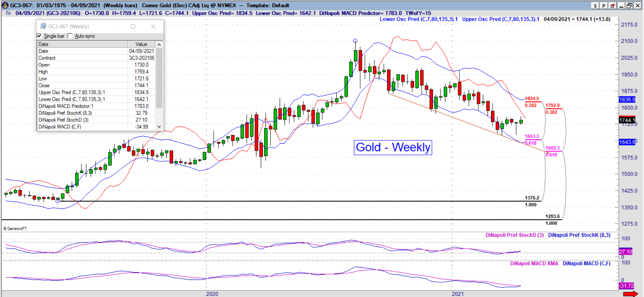Click the Data column header
644x297 pixels.
(x=82, y=44)
